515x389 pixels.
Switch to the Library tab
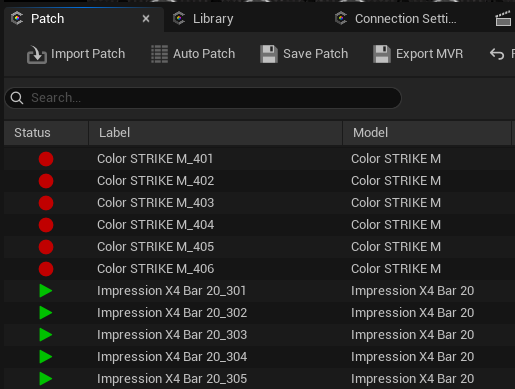213,19
